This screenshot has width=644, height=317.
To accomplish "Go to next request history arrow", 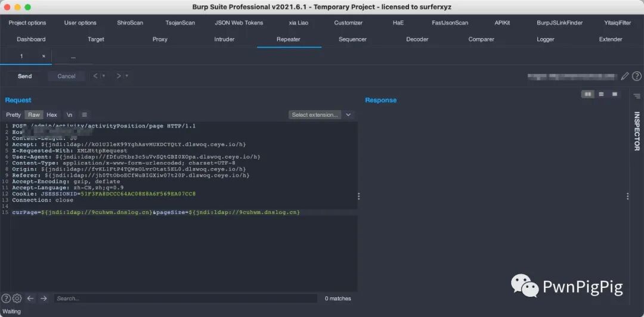I will tap(119, 76).
